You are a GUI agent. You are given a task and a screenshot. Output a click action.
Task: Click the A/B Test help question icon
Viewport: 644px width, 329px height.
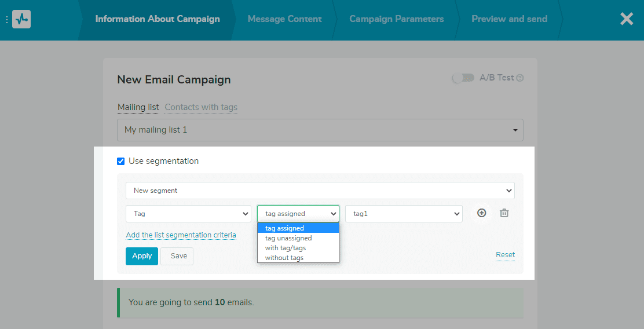coord(519,78)
